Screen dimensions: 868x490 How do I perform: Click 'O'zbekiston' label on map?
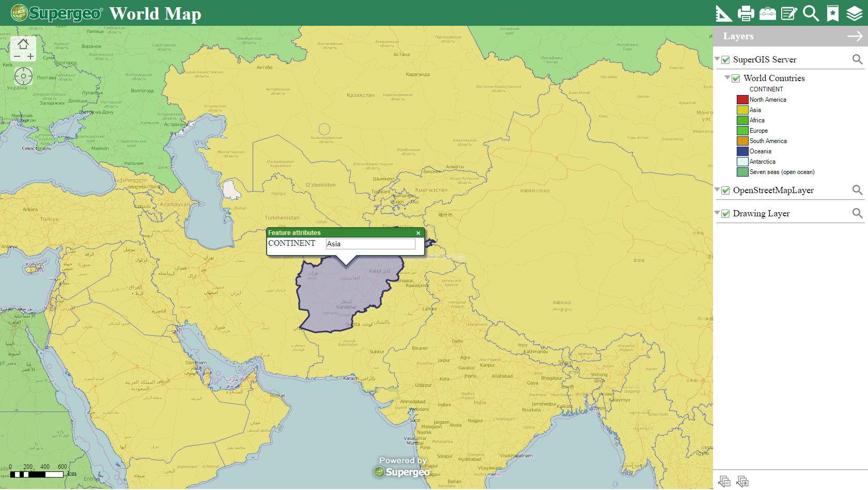coord(320,185)
